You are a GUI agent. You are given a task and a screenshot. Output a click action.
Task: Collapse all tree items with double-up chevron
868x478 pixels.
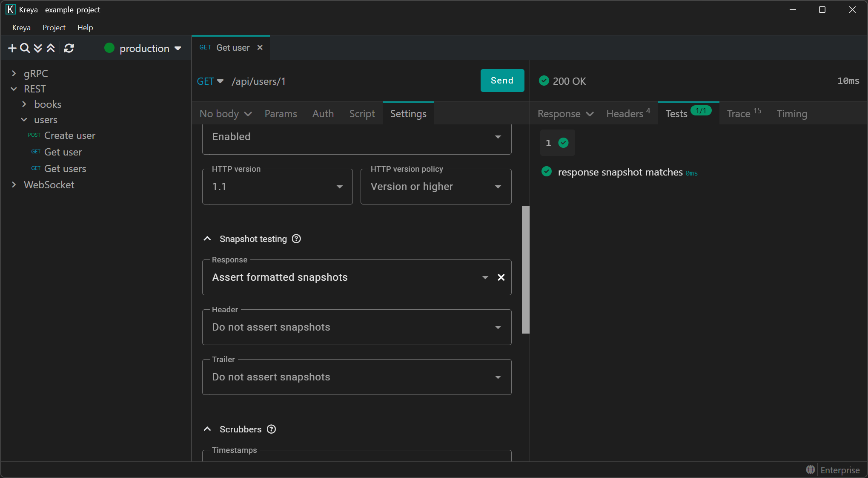coord(51,49)
